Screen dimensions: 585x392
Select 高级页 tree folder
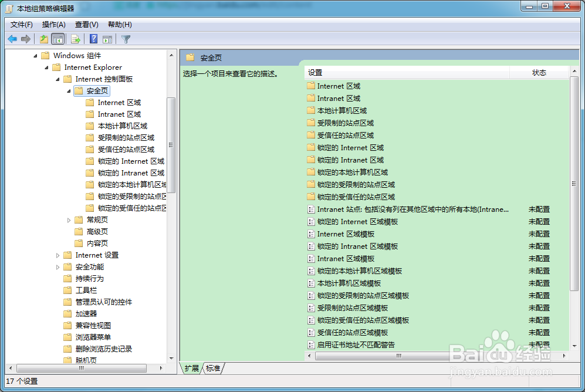pos(97,232)
